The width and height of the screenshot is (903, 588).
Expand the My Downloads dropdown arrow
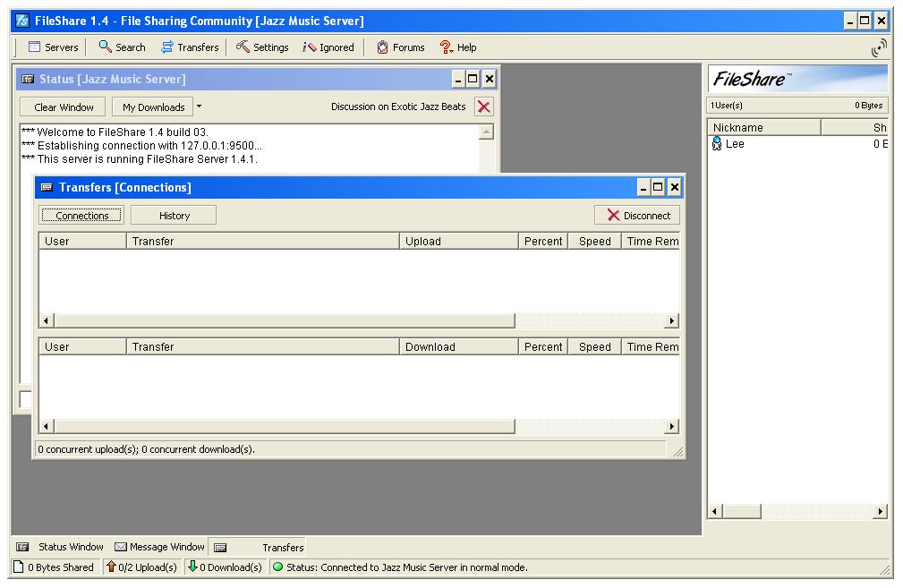(199, 107)
